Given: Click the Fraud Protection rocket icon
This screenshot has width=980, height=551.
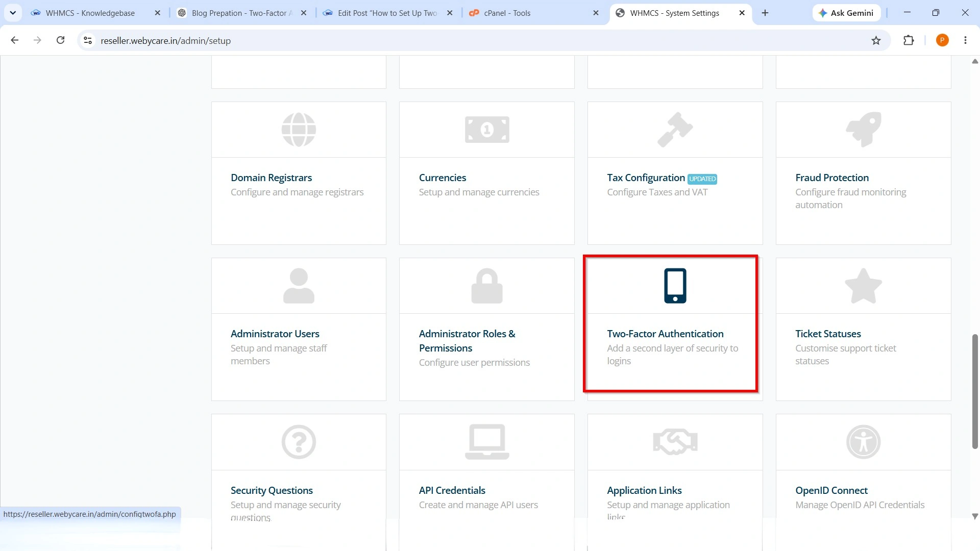Looking at the screenshot, I should (x=863, y=130).
